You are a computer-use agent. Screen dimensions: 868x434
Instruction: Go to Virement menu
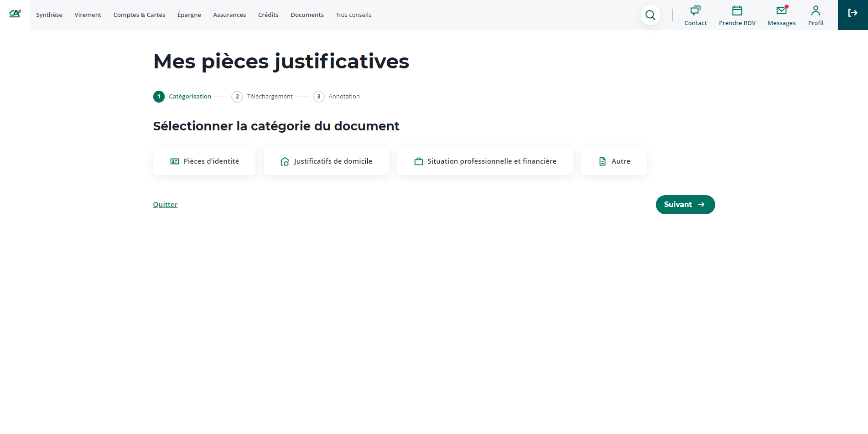coord(88,15)
